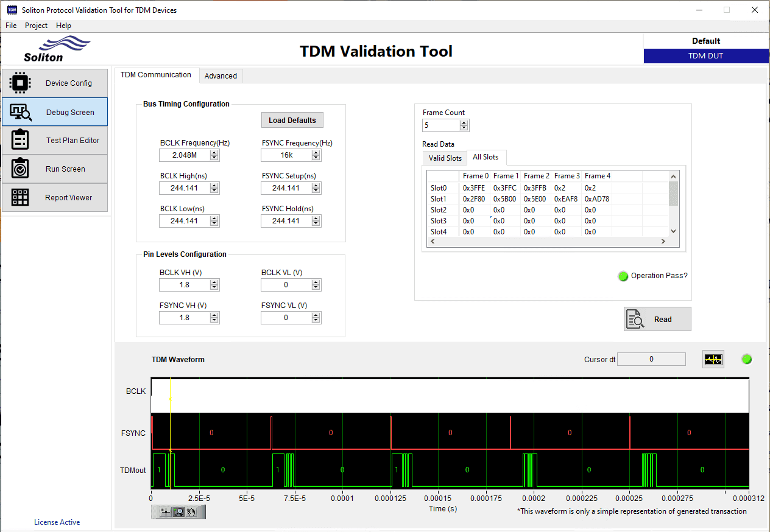The width and height of the screenshot is (770, 532).
Task: Click cell value 0x3FFB
Action: [x=535, y=188]
